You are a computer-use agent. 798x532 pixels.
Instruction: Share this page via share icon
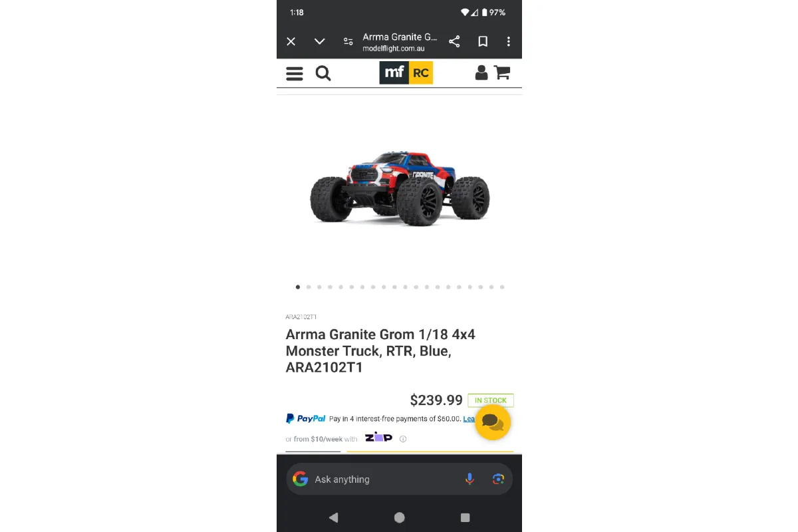point(454,41)
